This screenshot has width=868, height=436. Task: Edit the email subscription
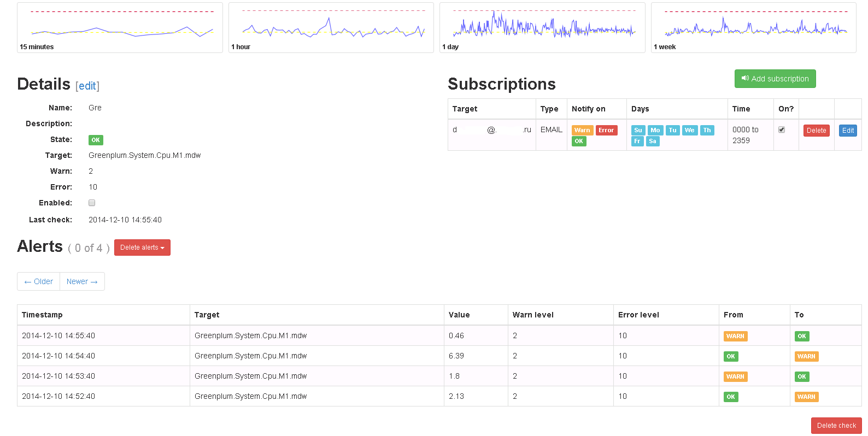tap(848, 131)
